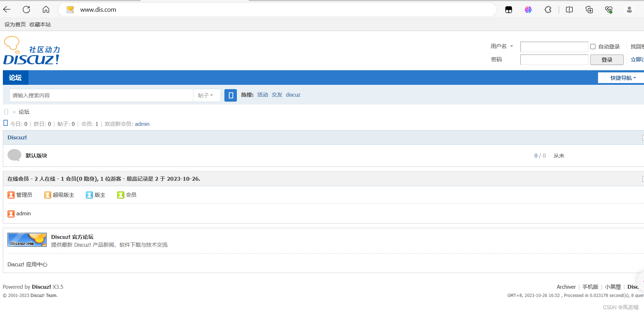Click 收藏本站 in the top bar

(40, 25)
